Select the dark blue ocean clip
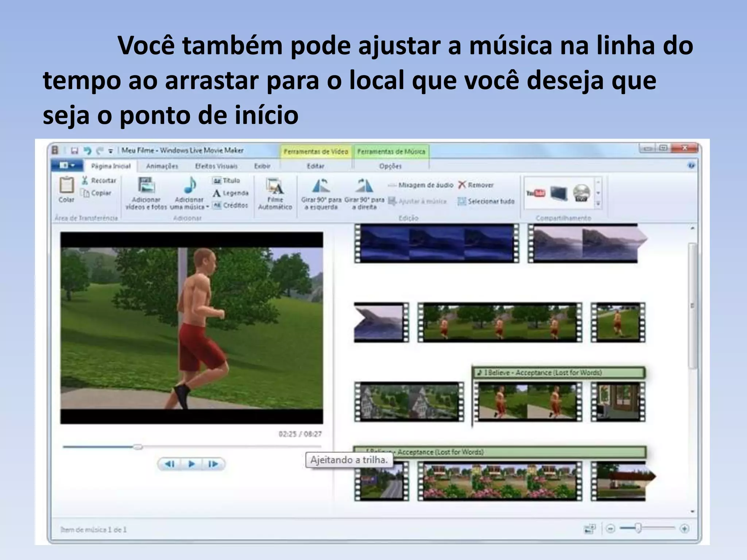 click(437, 243)
